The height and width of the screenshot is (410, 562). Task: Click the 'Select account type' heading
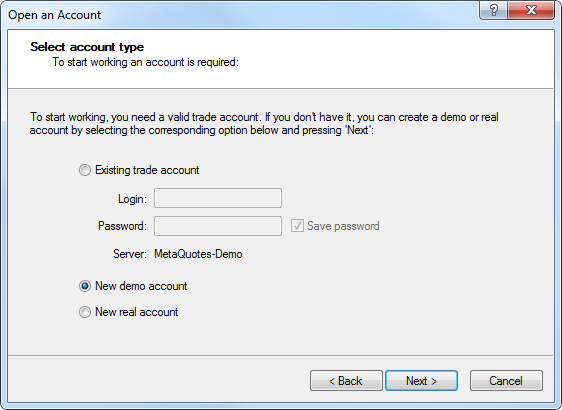87,47
